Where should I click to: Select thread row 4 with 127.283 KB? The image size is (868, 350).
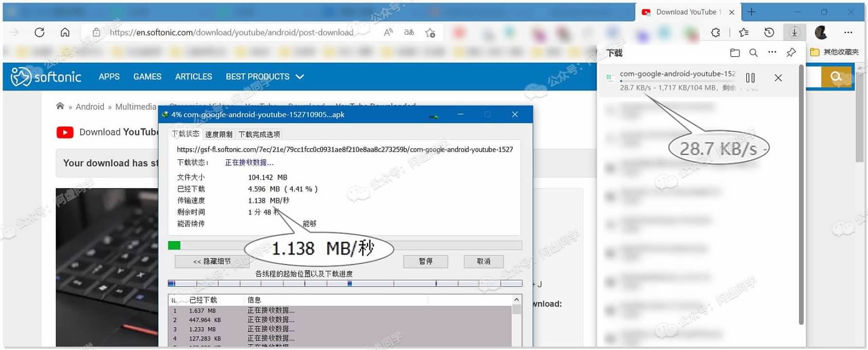point(340,338)
